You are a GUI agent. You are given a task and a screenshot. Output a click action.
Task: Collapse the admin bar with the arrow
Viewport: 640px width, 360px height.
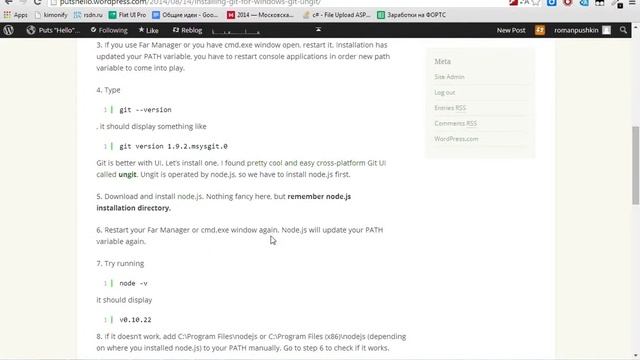click(x=318, y=29)
